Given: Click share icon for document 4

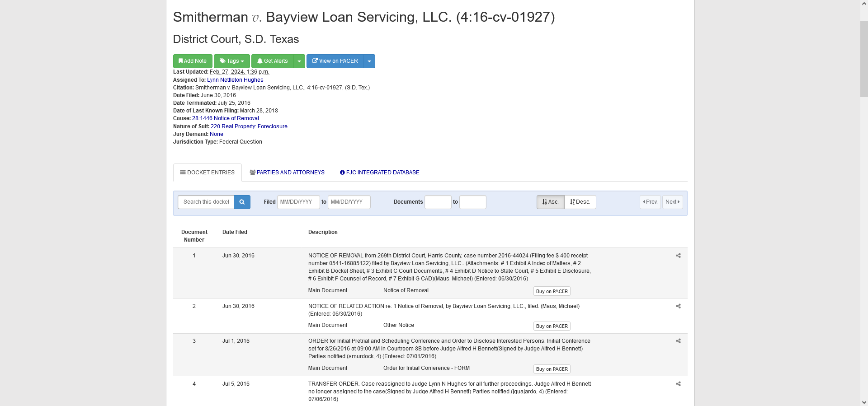Looking at the screenshot, I should (x=678, y=384).
